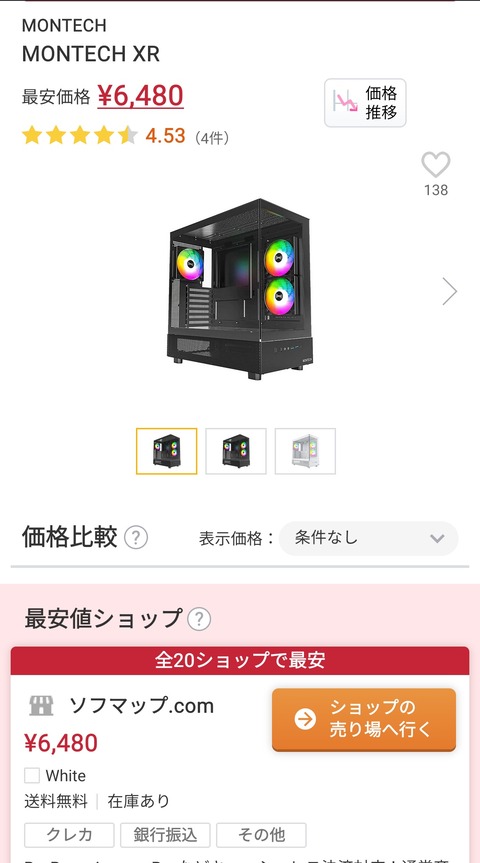Open the reviews count (4件) link
Screen dimensions: 480x863
pos(212,138)
